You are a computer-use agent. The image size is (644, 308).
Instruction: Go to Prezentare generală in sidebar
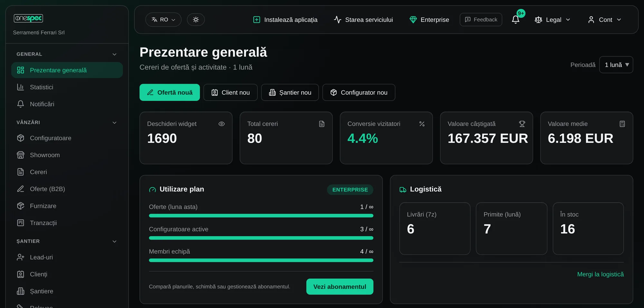point(67,70)
